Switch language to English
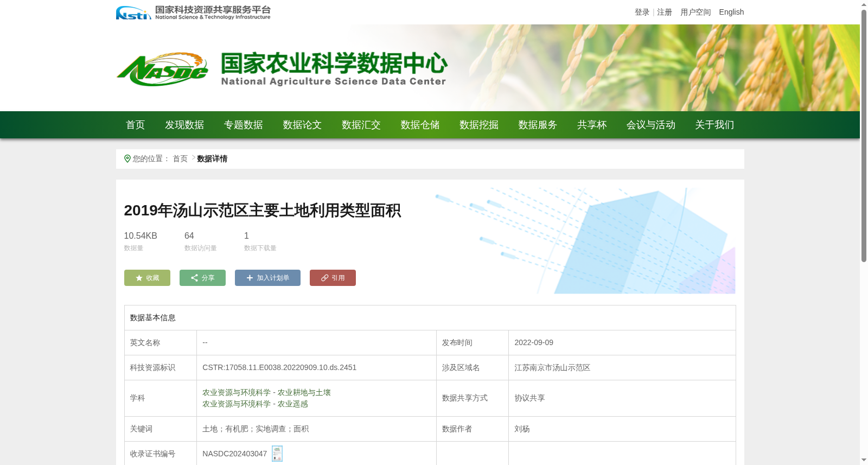 (x=731, y=12)
